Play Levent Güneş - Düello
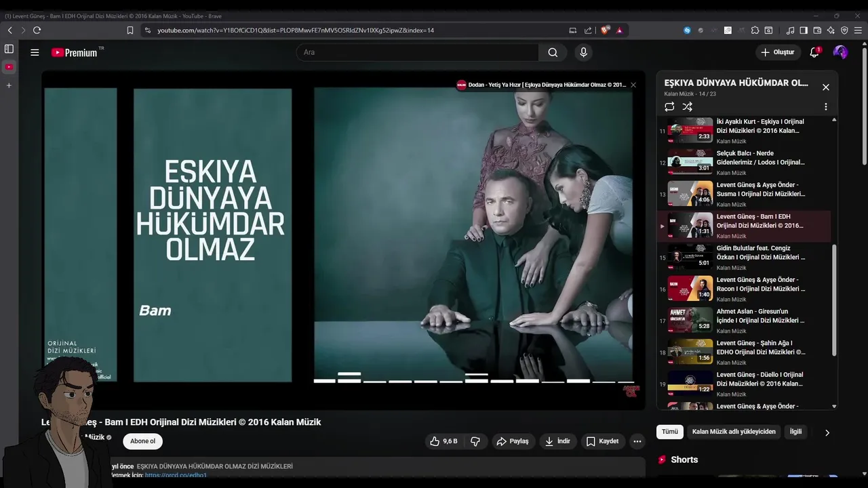Screen dimensions: 868x488 [744, 384]
